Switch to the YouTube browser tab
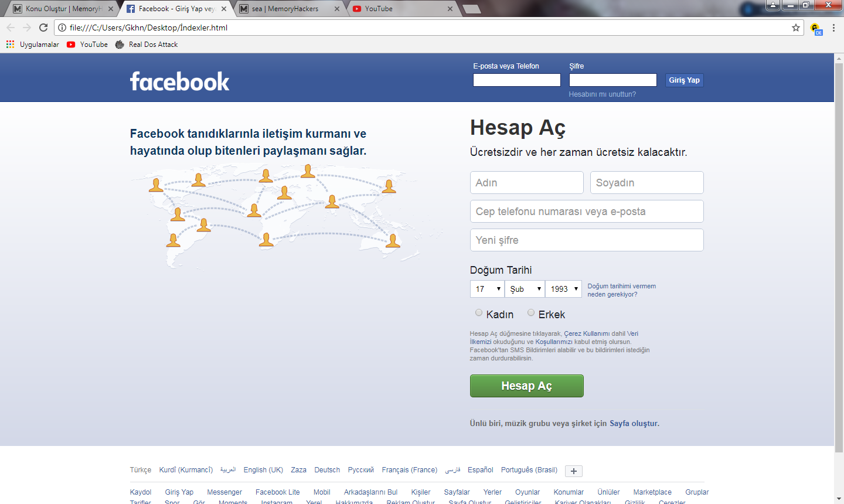The height and width of the screenshot is (504, 844). [x=400, y=9]
